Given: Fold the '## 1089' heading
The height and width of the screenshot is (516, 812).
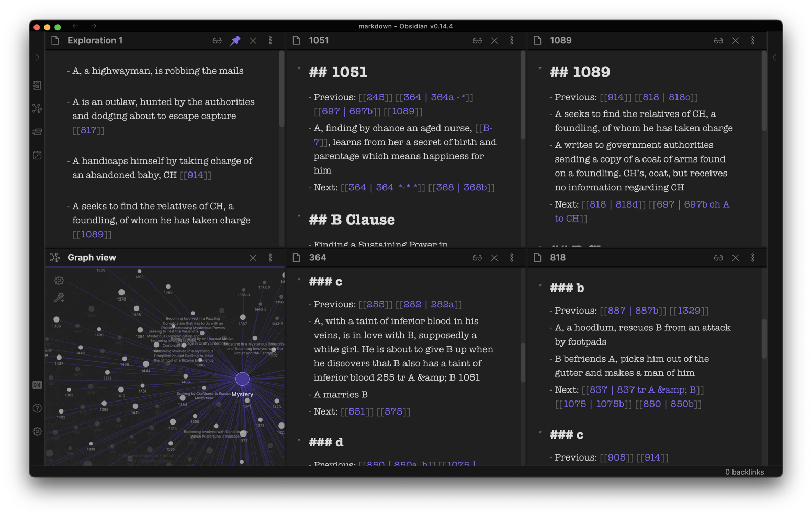Looking at the screenshot, I should click(x=540, y=68).
